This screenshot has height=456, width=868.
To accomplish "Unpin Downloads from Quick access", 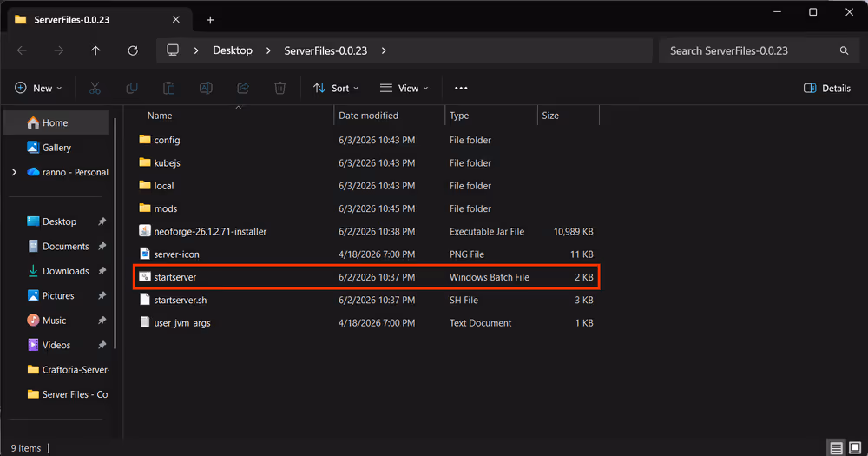I will pos(102,271).
